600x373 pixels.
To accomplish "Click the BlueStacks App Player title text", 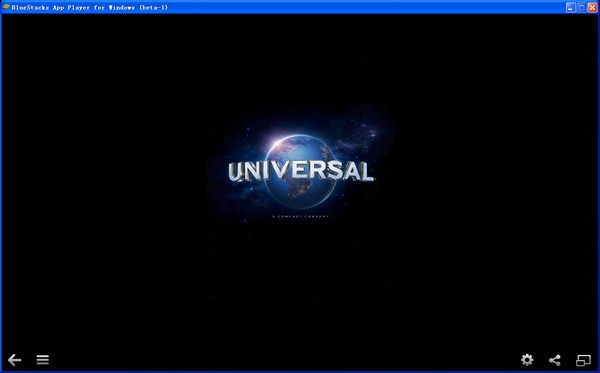I will [90, 7].
